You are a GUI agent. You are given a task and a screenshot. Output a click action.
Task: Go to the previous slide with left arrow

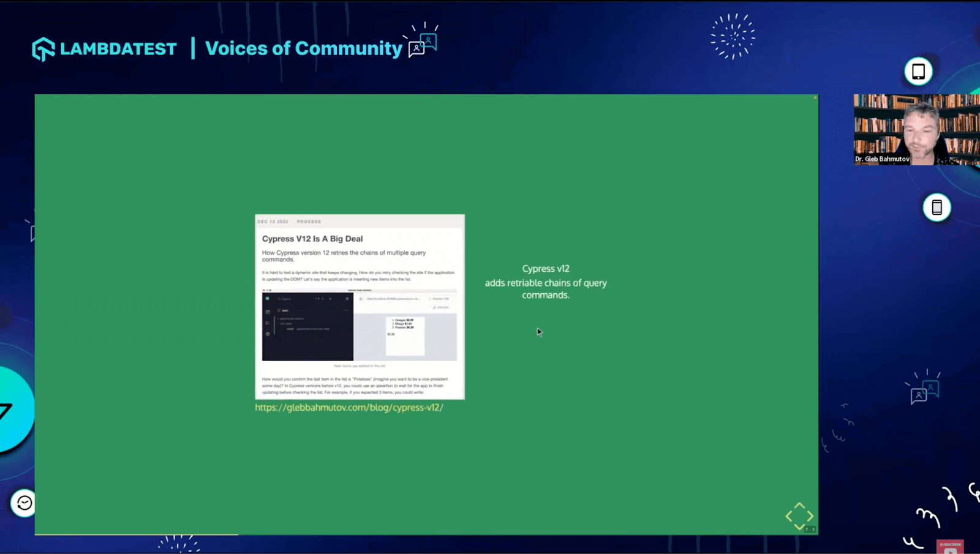(x=789, y=516)
